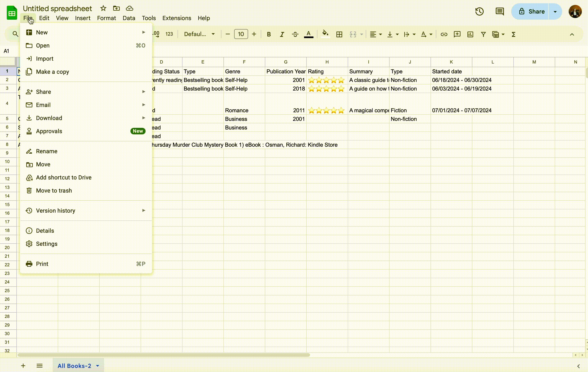Click the insert comment icon
The width and height of the screenshot is (588, 372).
(x=457, y=34)
